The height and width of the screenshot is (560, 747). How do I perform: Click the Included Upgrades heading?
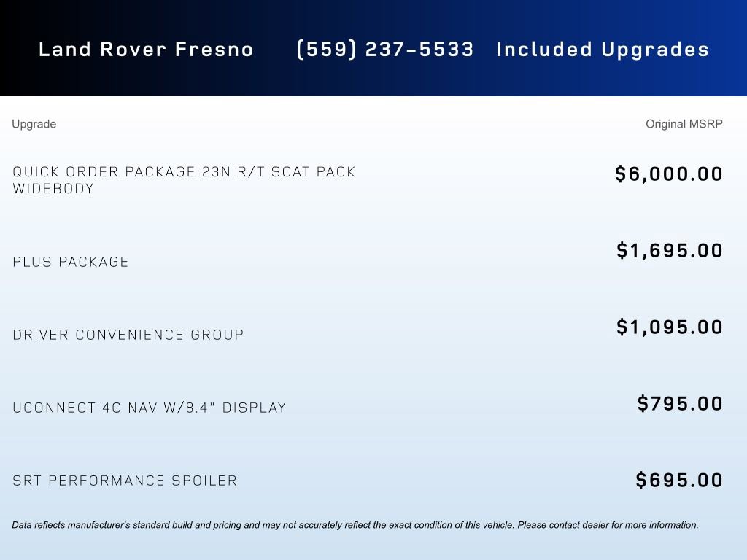(x=603, y=50)
